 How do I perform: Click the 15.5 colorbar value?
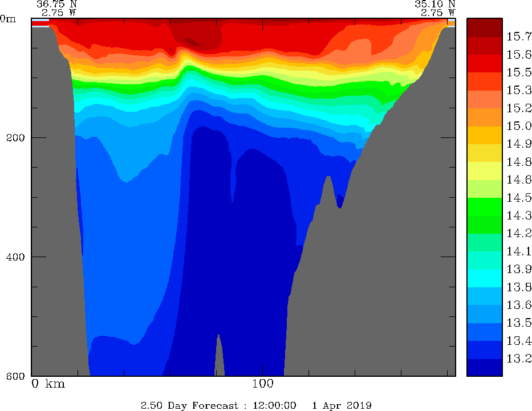tap(519, 72)
